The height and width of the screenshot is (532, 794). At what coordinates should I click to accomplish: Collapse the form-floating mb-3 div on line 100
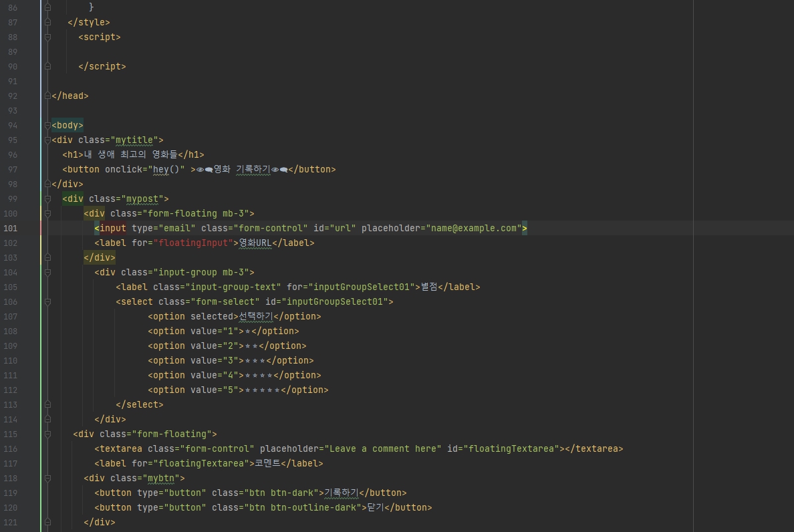click(x=47, y=214)
